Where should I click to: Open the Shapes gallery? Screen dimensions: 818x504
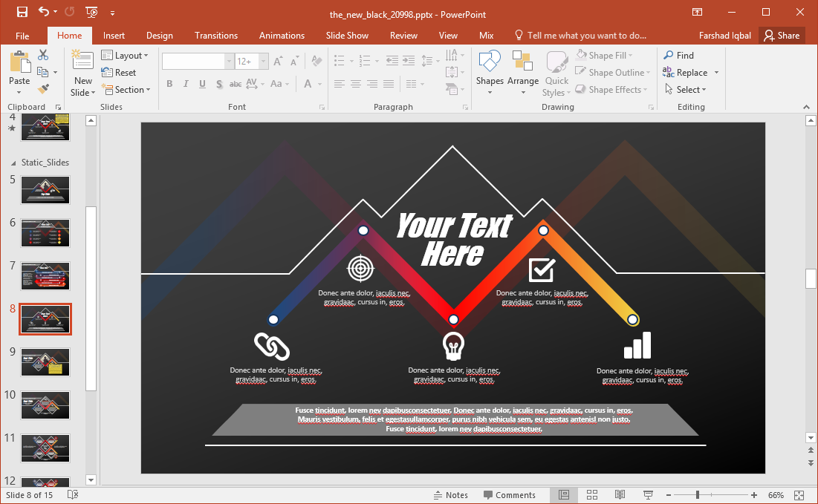click(490, 73)
